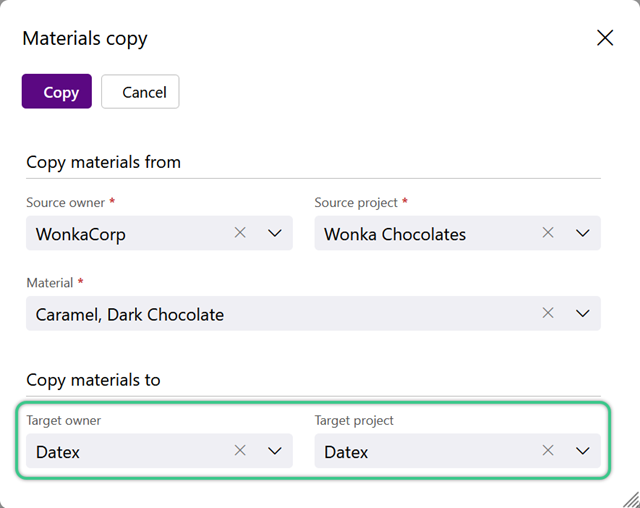Screen dimensions: 640x508
Task: Open the Source project dropdown chevron
Action: pyautogui.click(x=582, y=233)
